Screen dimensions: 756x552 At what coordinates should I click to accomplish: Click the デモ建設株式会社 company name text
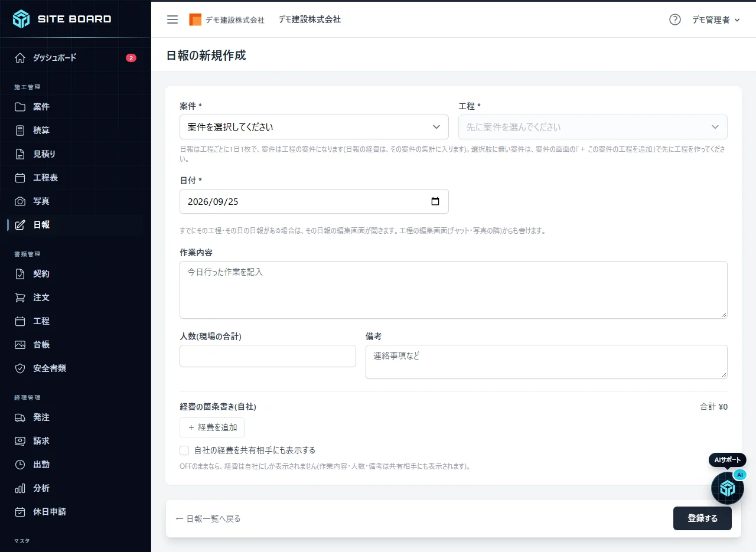pos(309,19)
